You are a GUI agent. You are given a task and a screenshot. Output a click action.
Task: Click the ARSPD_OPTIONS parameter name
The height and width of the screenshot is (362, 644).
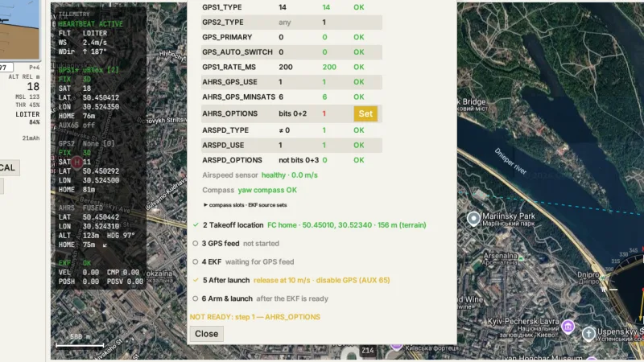coord(232,160)
